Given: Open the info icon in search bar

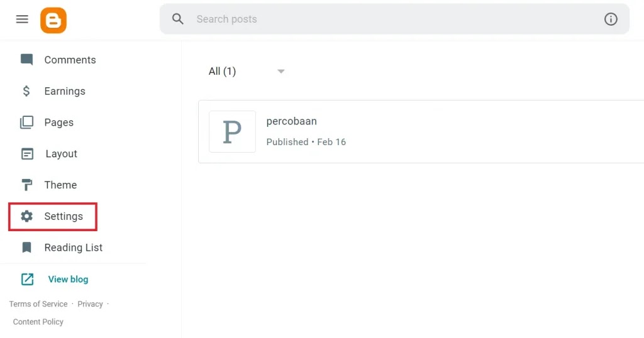Looking at the screenshot, I should 611,19.
